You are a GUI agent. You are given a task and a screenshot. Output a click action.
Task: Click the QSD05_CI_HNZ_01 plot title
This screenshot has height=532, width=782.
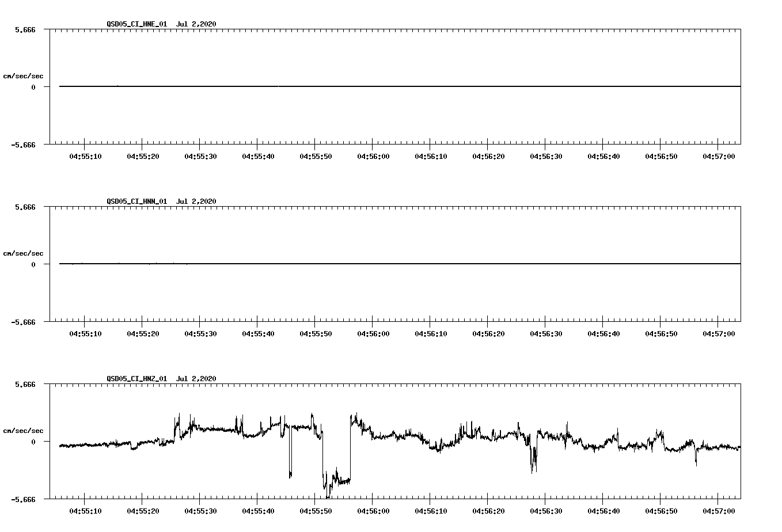click(161, 378)
